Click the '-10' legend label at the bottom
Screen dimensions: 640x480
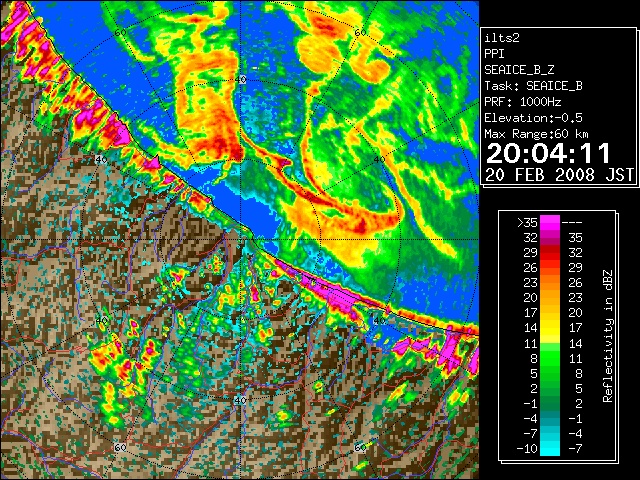point(527,449)
